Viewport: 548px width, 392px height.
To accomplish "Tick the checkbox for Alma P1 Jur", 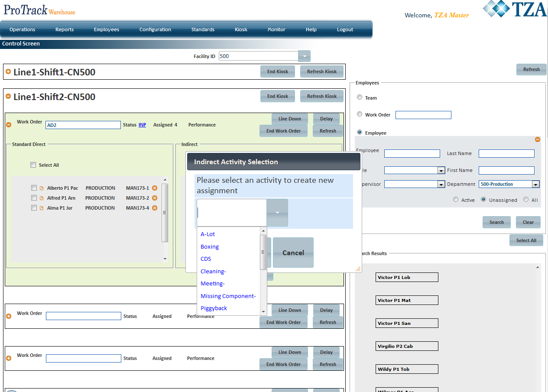I will click(34, 208).
